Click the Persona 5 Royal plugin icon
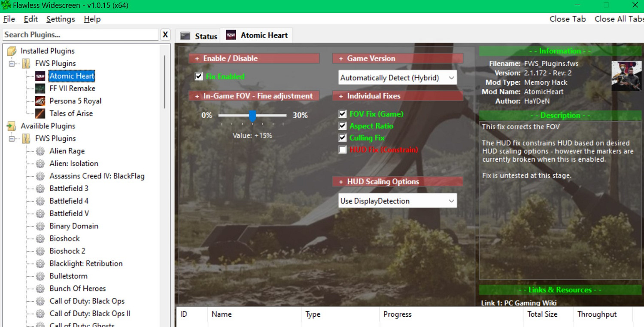The width and height of the screenshot is (644, 327). pos(40,101)
